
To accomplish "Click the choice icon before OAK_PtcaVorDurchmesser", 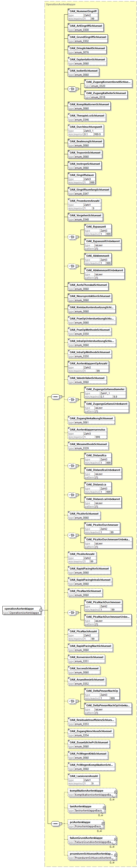I will [72, 535].
